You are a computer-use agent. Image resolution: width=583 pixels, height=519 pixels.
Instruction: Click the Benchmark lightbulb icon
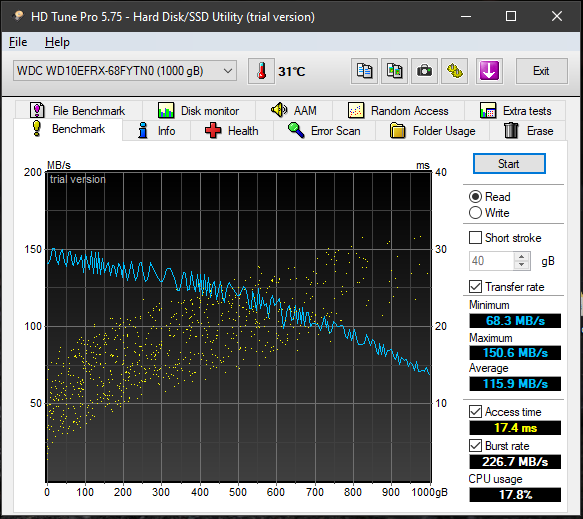(36, 129)
